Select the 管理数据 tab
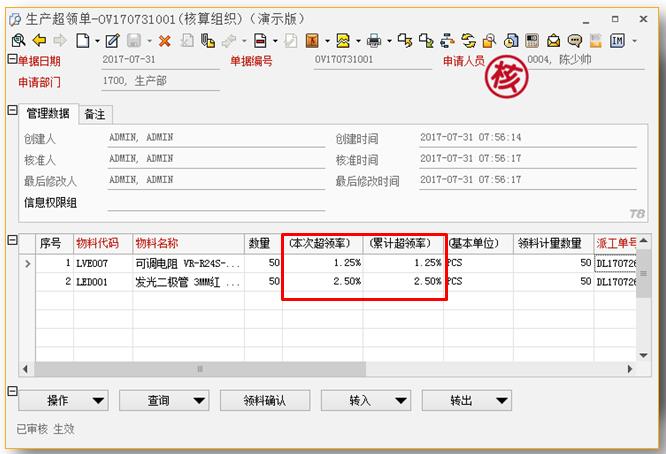The image size is (666, 454). tap(48, 115)
